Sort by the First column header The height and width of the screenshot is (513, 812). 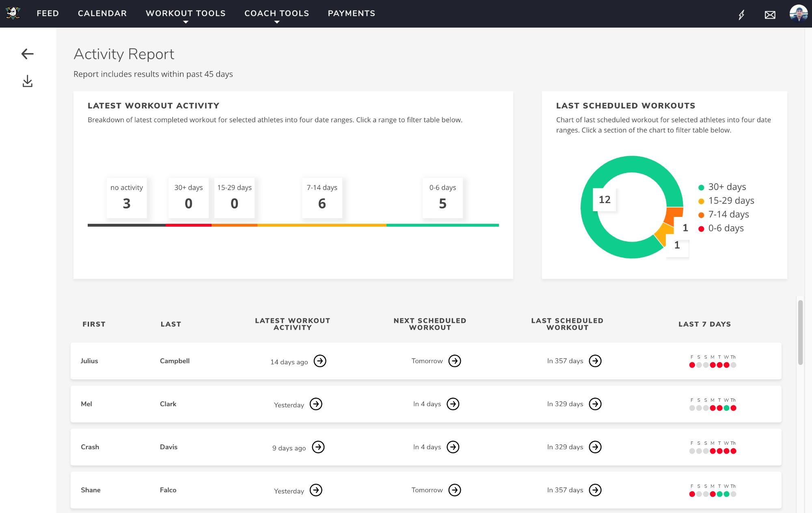(x=94, y=324)
